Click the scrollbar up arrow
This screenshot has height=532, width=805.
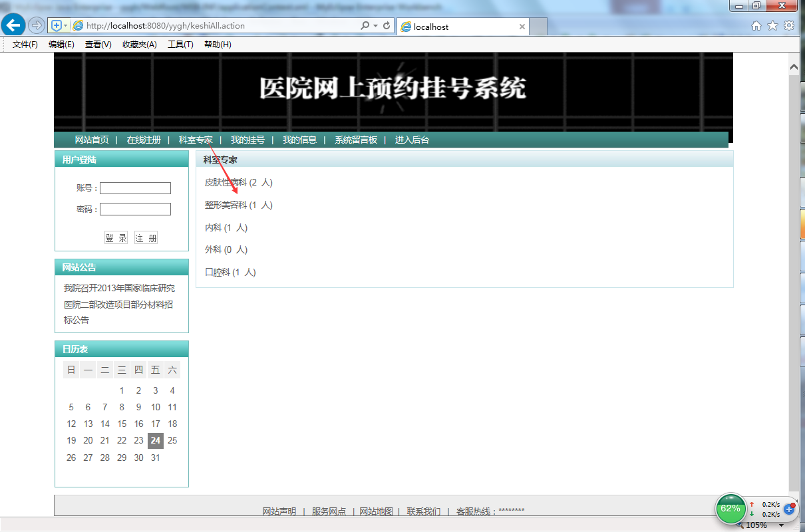pos(793,67)
